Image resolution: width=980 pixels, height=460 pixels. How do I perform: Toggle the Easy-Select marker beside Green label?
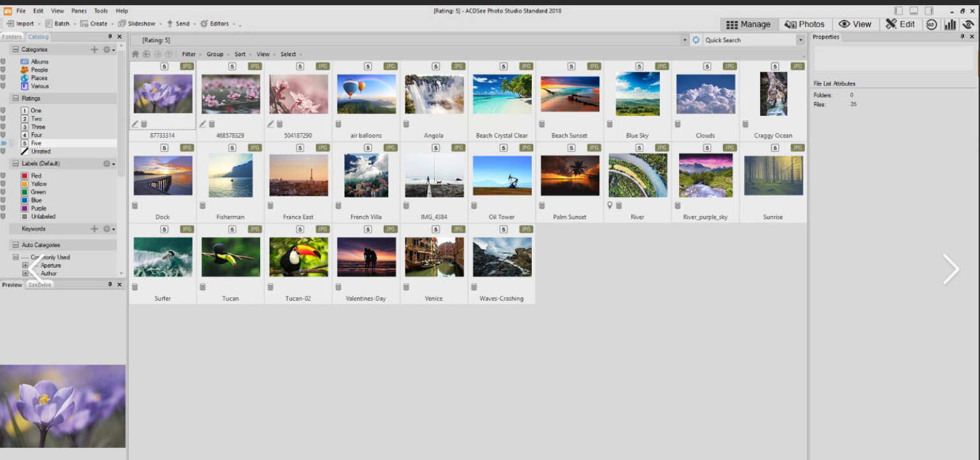(x=3, y=192)
